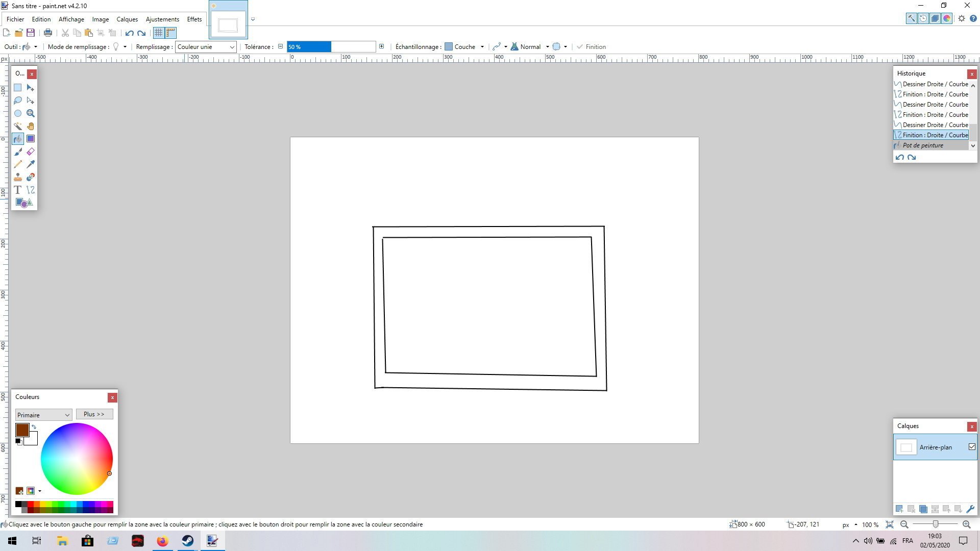Select the Eraser tool
The width and height of the screenshot is (980, 551).
[31, 152]
